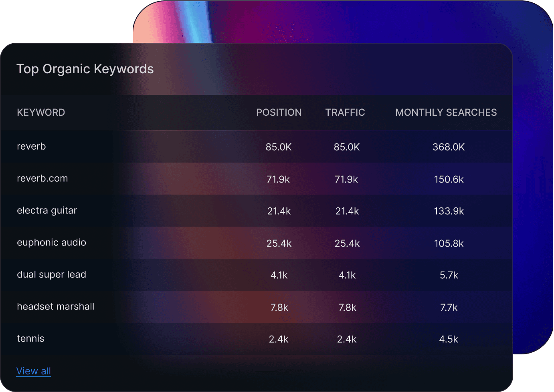554x392 pixels.
Task: Click the 5.7k monthly searches value for dual super lead
Action: [x=449, y=275]
